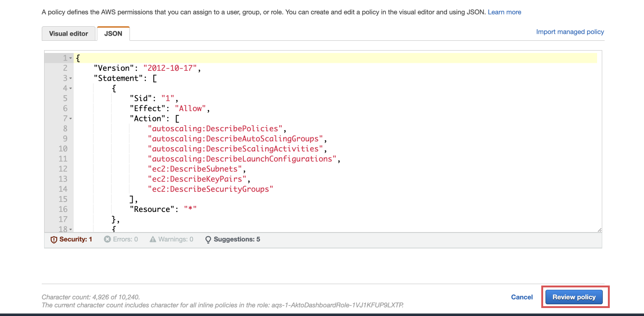
Task: Expand the fold triangle on line 18
Action: point(69,229)
